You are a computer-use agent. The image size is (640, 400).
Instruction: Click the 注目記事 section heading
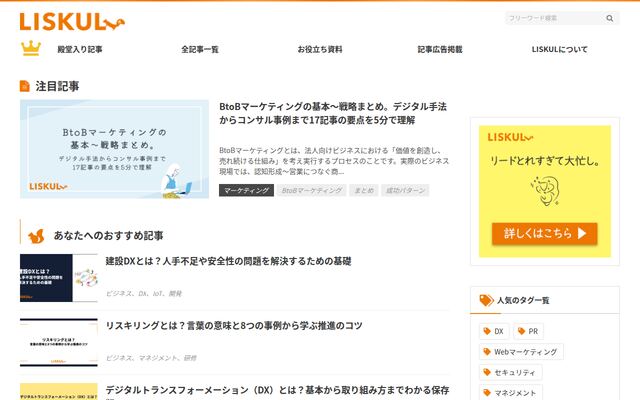(x=57, y=86)
